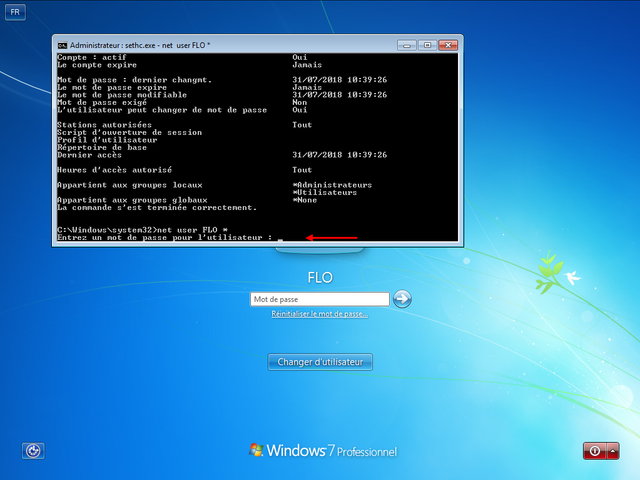Click the command window title bar text
Screen dimensions: 640x480
click(x=140, y=45)
